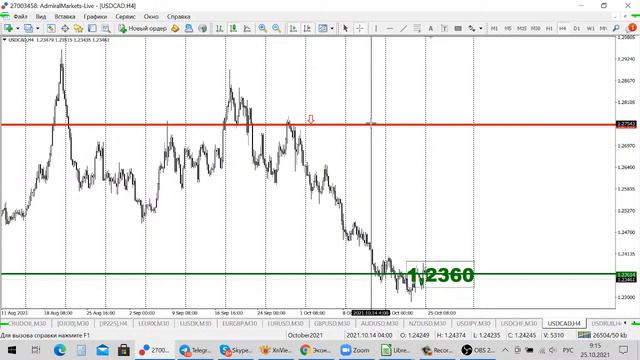Switch timeframe to D1
Screen dimensions: 640x360
(576, 28)
